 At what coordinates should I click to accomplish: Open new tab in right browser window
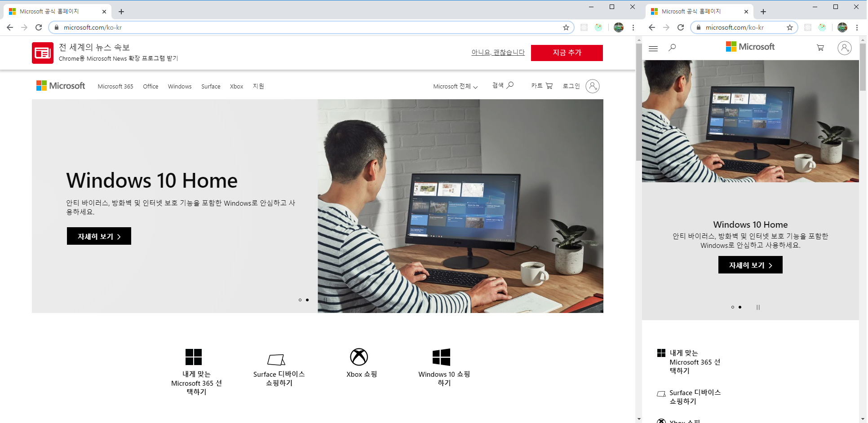click(763, 12)
